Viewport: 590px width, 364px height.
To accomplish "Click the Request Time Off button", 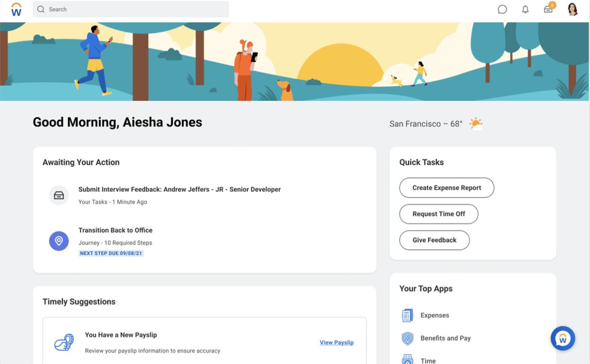I will pos(439,214).
